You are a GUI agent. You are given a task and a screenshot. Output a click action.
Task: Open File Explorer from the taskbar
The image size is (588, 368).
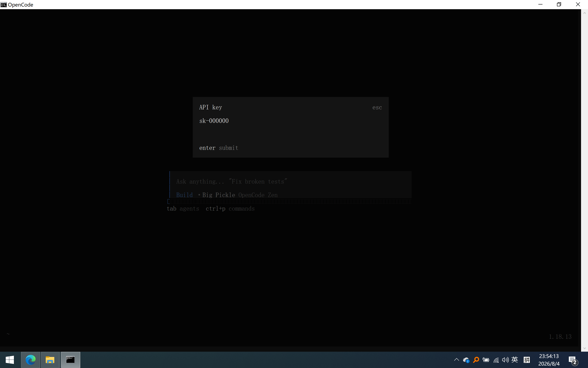pos(50,360)
